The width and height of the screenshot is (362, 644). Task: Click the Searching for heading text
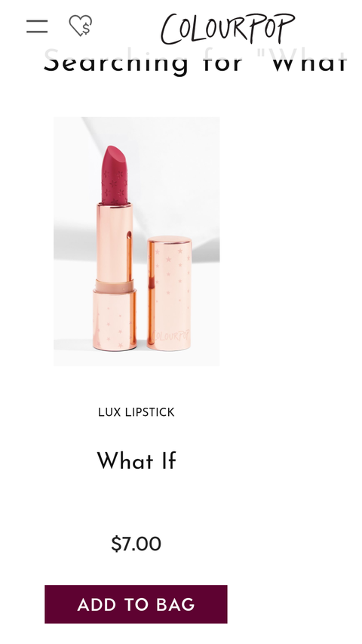pyautogui.click(x=195, y=63)
